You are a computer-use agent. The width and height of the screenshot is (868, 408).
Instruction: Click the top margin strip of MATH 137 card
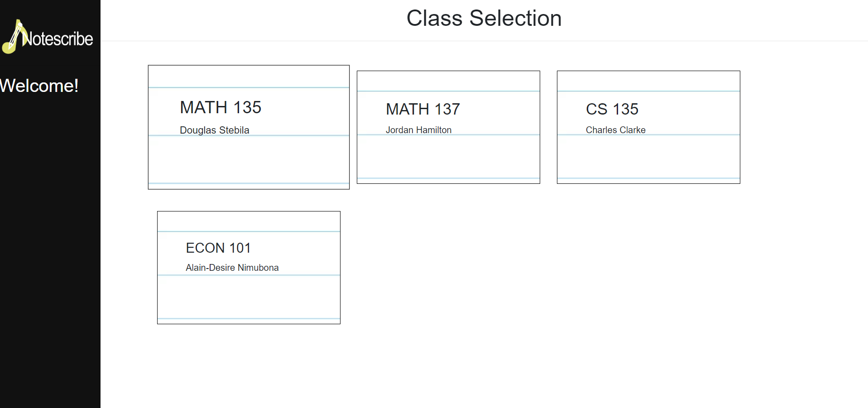click(448, 81)
